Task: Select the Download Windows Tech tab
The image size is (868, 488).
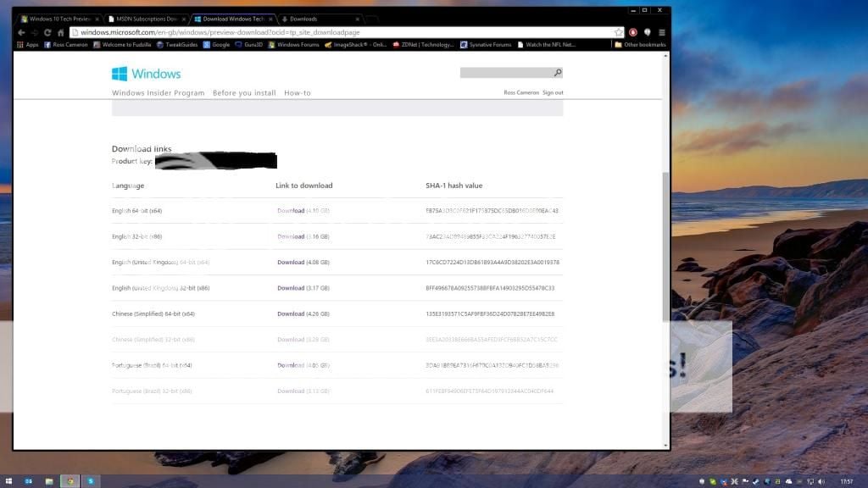Action: pos(234,19)
